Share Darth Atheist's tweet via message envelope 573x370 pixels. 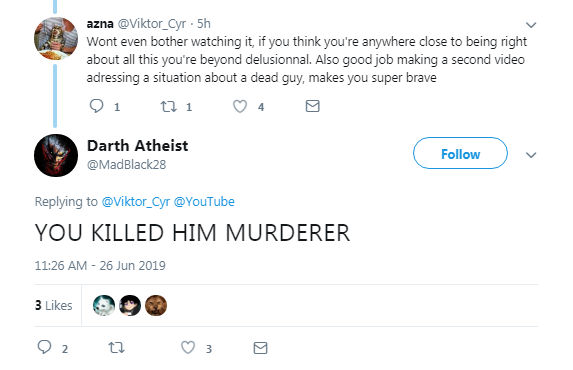[260, 348]
